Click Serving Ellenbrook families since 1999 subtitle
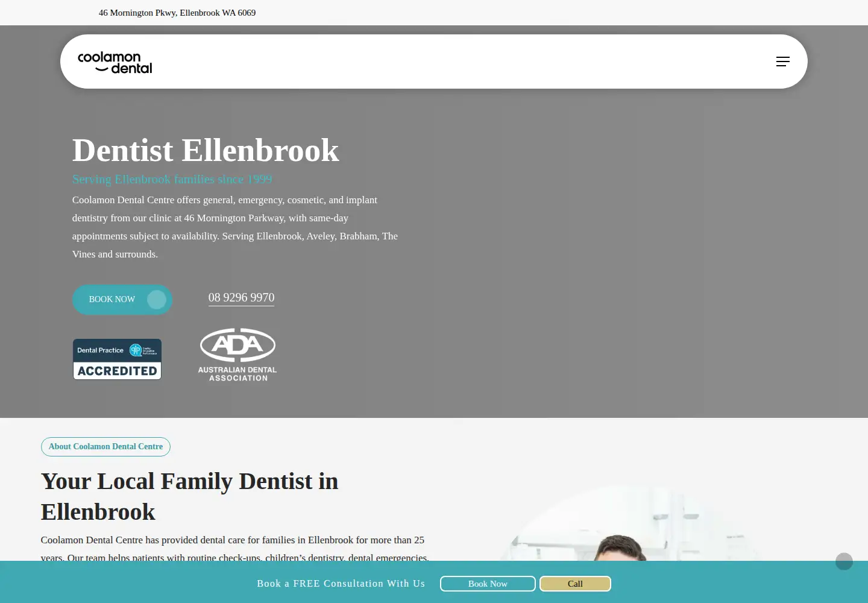Image resolution: width=868 pixels, height=603 pixels. pos(172,179)
